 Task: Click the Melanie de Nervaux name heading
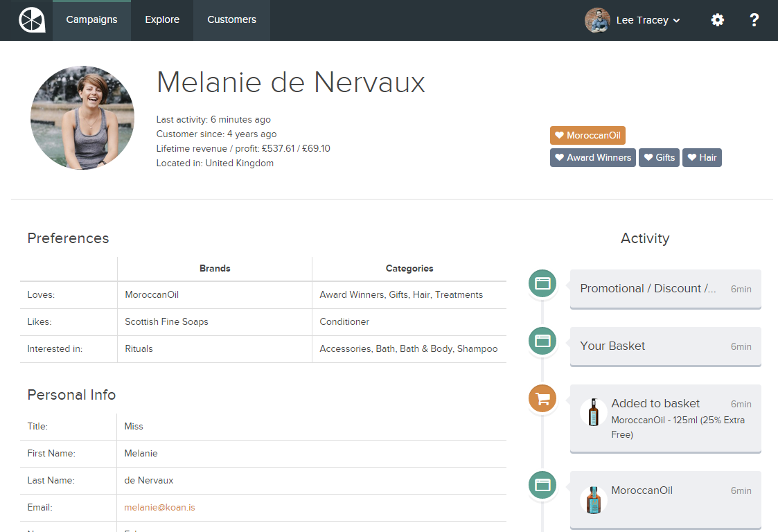pos(291,82)
